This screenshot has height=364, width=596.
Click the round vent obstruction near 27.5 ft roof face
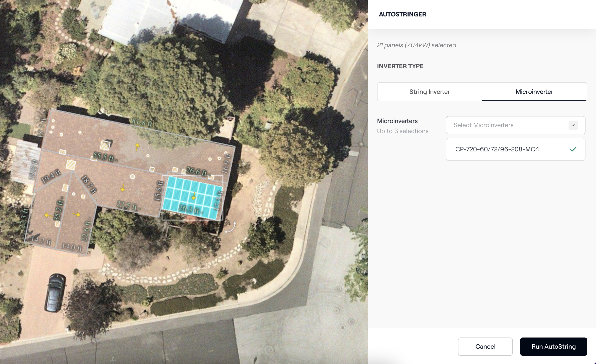pyautogui.click(x=133, y=177)
